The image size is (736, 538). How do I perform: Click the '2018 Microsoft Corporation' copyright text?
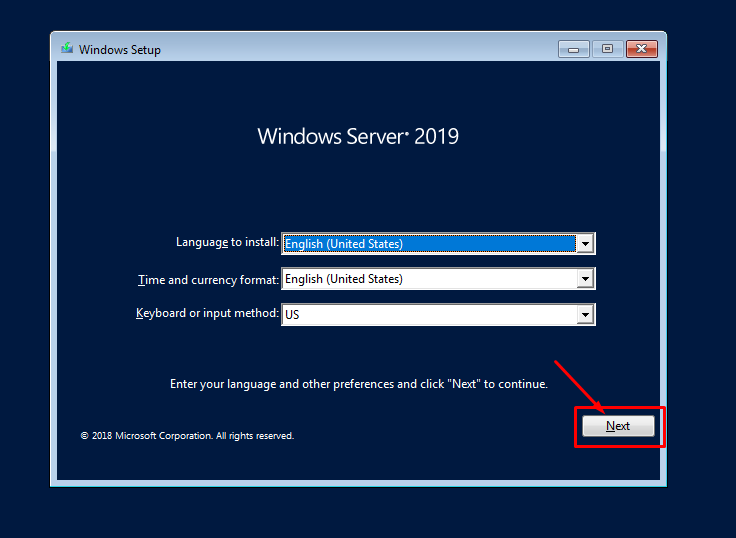[187, 436]
